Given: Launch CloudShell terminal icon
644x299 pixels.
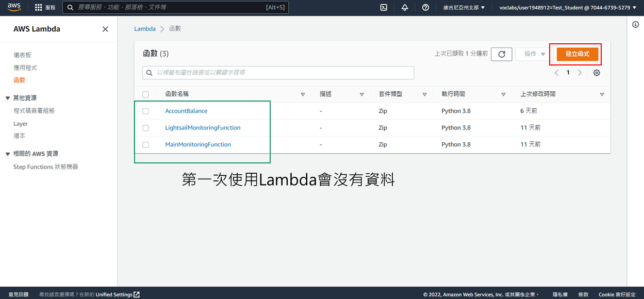Looking at the screenshot, I should tap(384, 8).
